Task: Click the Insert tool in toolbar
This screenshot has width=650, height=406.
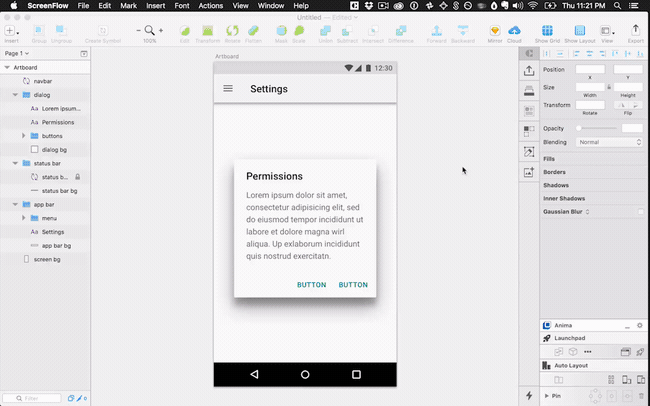Action: tap(11, 32)
